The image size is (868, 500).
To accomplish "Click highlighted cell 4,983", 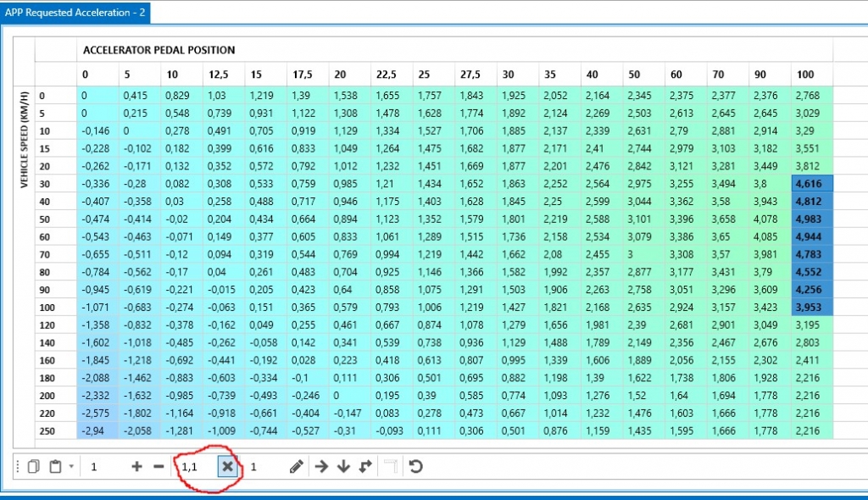I will point(811,219).
